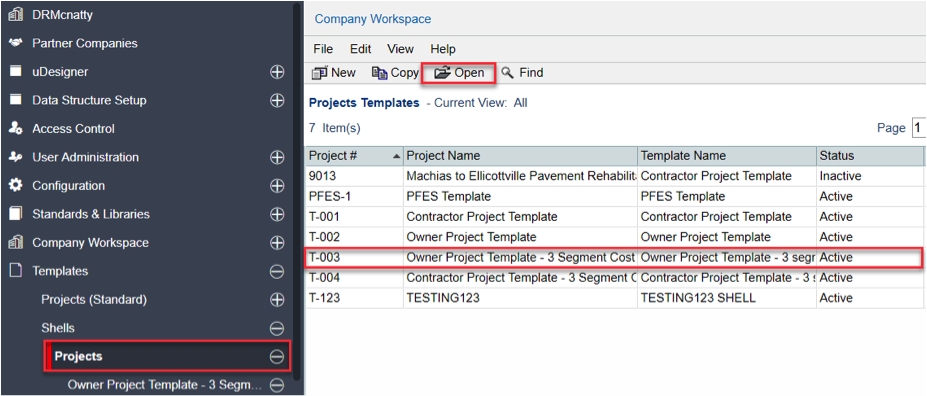Collapse the Shells node minus icon

point(277,328)
